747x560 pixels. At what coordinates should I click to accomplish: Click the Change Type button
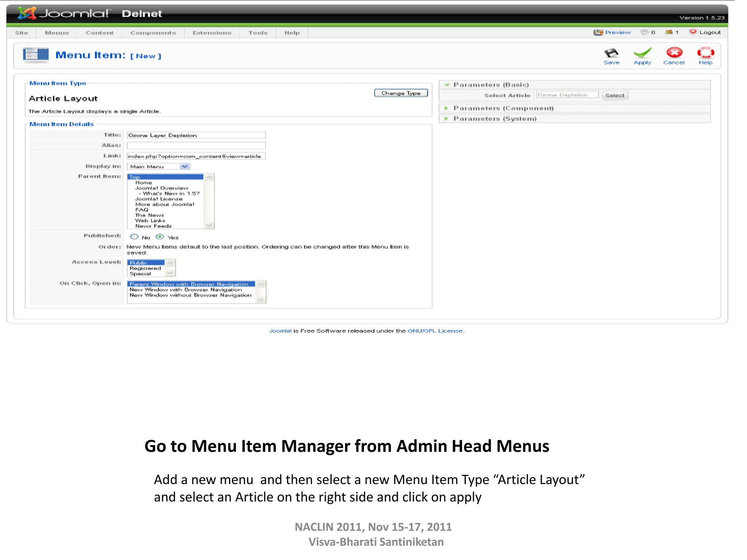401,93
